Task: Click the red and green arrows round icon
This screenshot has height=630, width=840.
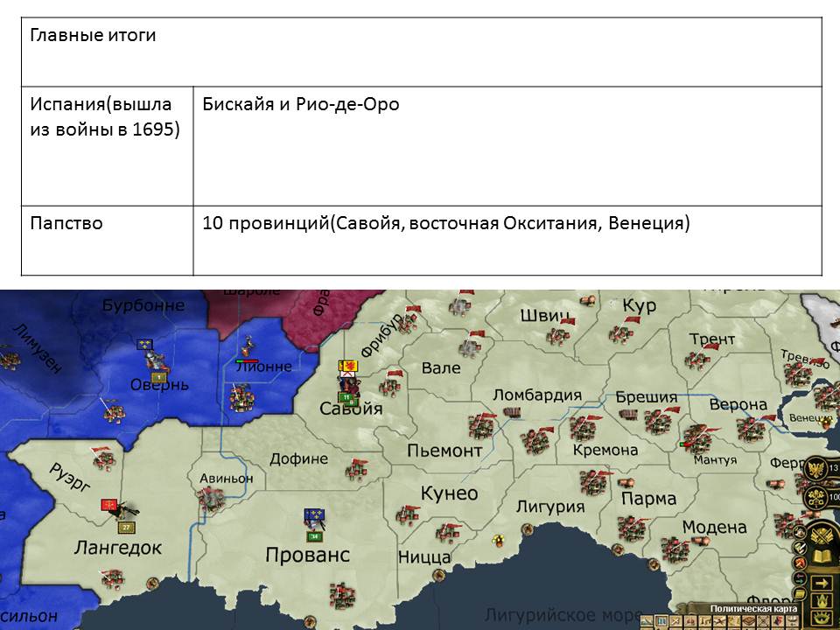Action: 799,578
